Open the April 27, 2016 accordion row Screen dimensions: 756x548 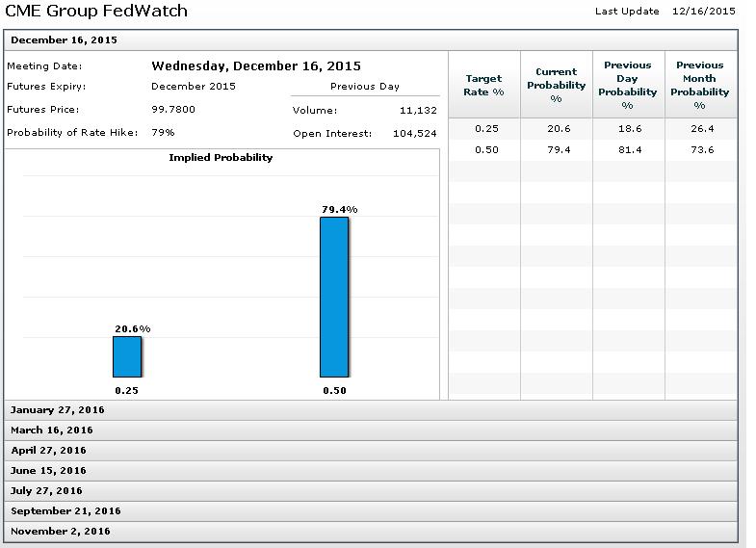[x=370, y=451]
